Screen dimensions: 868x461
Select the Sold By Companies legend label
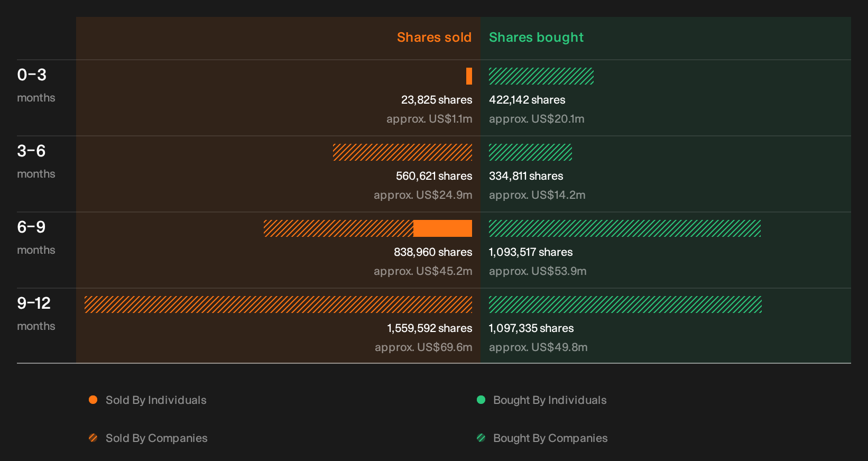pos(156,438)
